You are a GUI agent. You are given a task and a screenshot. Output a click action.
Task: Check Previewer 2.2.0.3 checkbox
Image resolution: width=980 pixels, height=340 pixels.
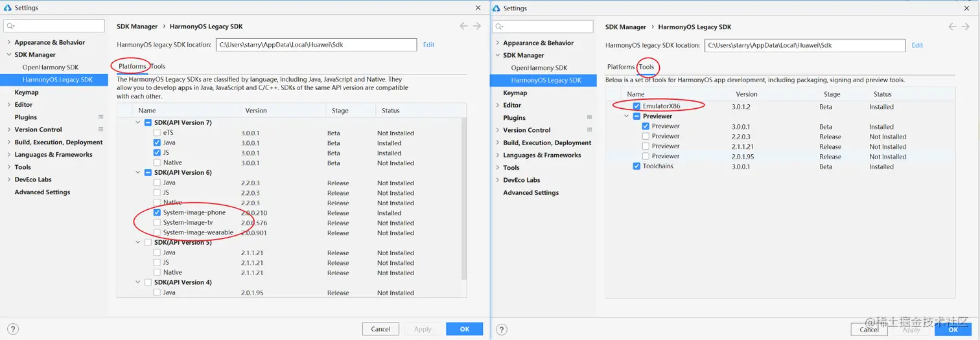point(646,137)
